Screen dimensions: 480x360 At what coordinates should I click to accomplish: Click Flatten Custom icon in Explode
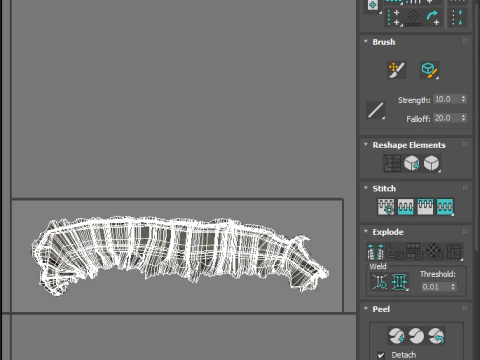click(454, 251)
